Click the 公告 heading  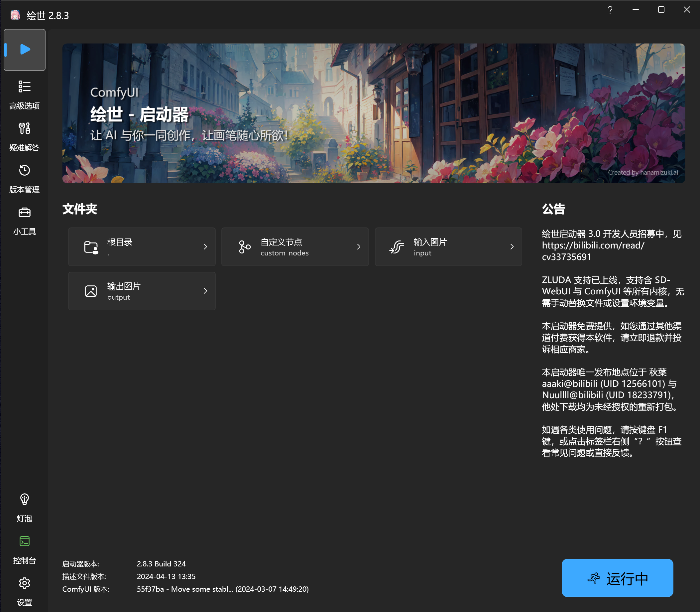pos(553,209)
